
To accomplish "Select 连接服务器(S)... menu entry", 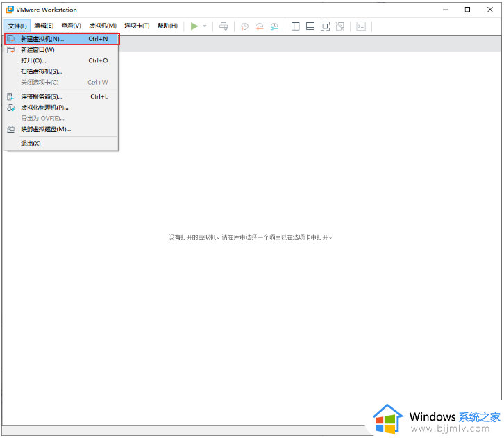I will coord(61,96).
